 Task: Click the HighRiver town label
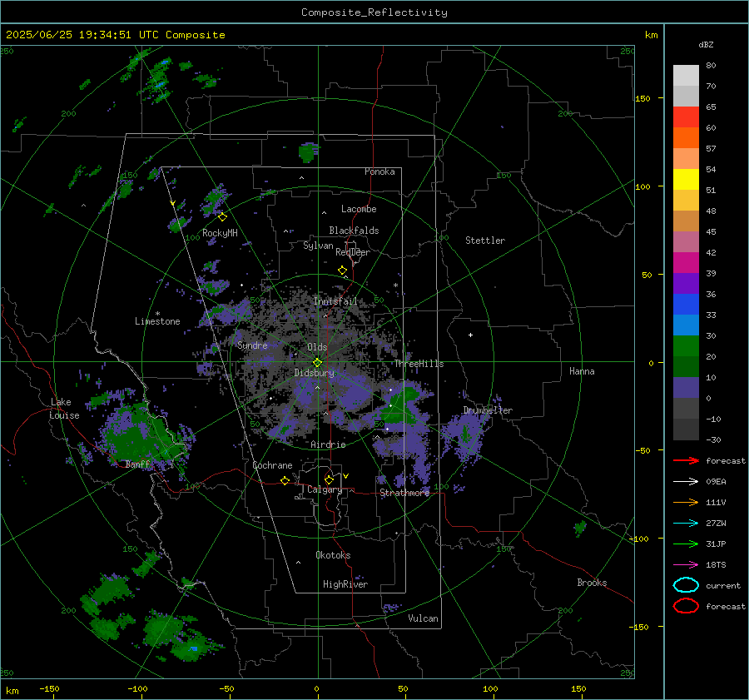click(345, 584)
